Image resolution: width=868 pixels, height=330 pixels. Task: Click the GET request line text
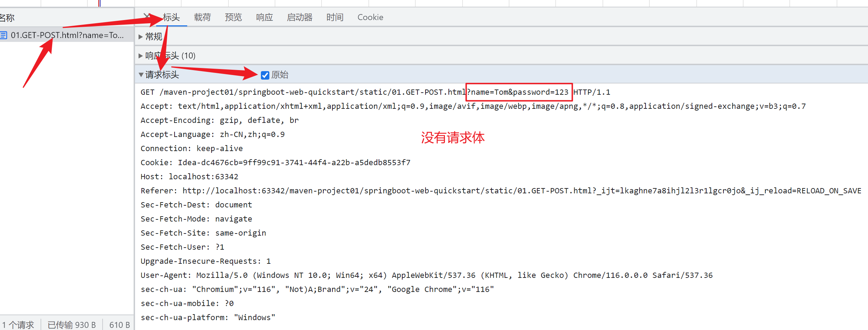(x=375, y=92)
